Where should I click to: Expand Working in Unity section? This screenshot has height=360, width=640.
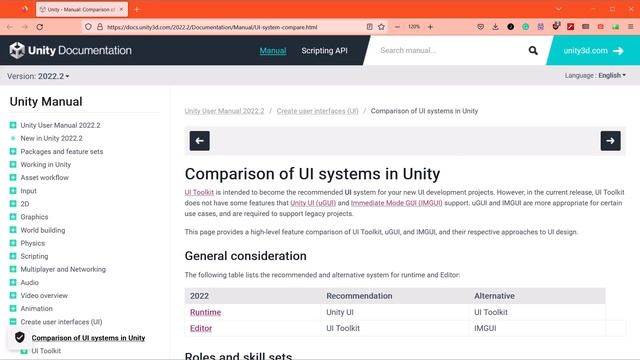13,164
